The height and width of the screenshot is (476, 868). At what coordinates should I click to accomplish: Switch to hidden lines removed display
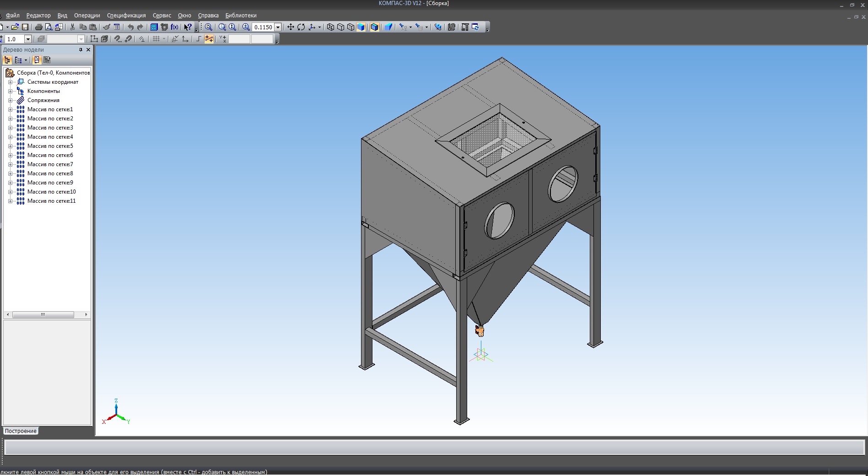[x=340, y=27]
